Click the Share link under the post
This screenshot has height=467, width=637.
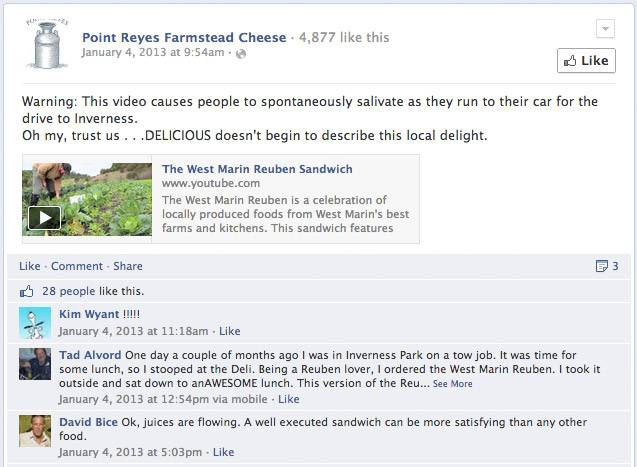click(128, 266)
